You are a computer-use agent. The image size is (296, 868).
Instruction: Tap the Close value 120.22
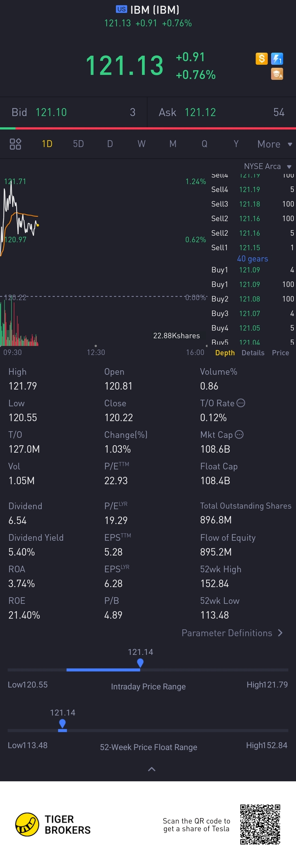pyautogui.click(x=118, y=418)
